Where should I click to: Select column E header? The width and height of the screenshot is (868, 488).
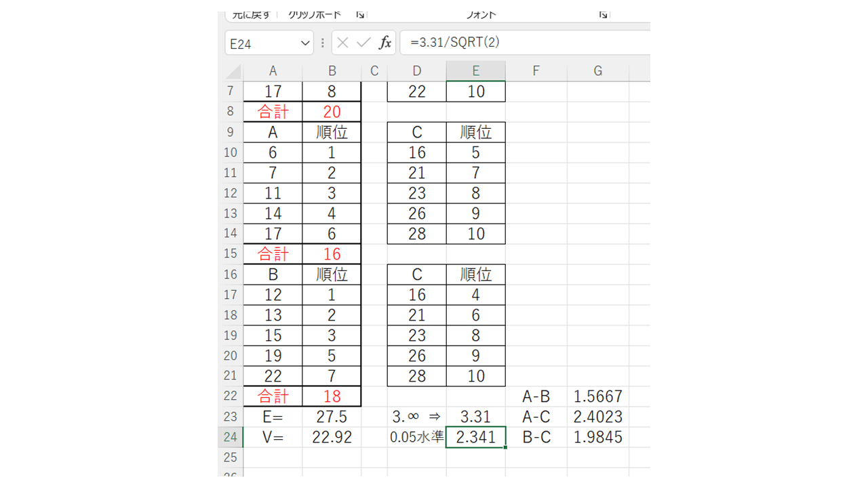click(x=475, y=71)
